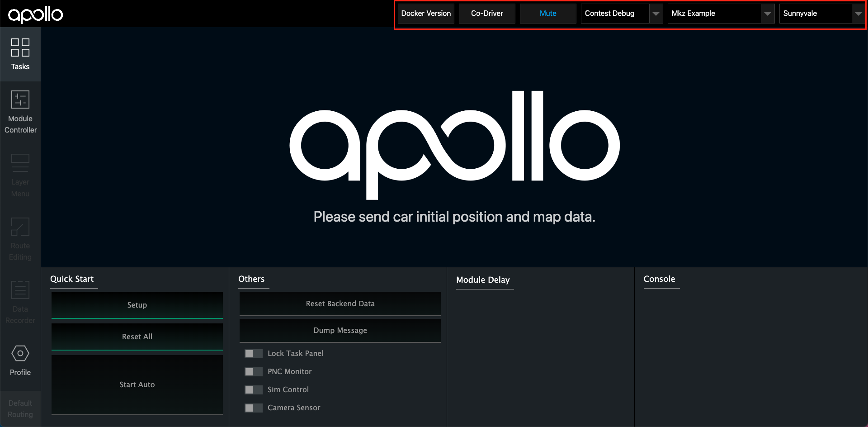Check the Docker Version
The height and width of the screenshot is (427, 868).
coord(425,14)
